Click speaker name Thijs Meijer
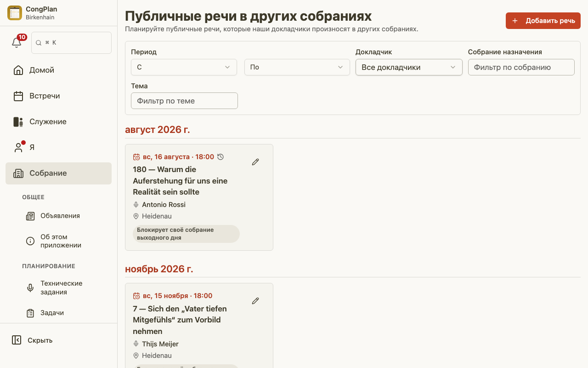Screen dimensions: 588x368 (x=160, y=344)
